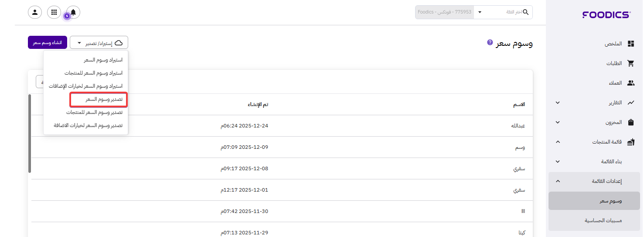
Task: Toggle the إستيراد/ تصدير dropdown button
Action: click(99, 43)
